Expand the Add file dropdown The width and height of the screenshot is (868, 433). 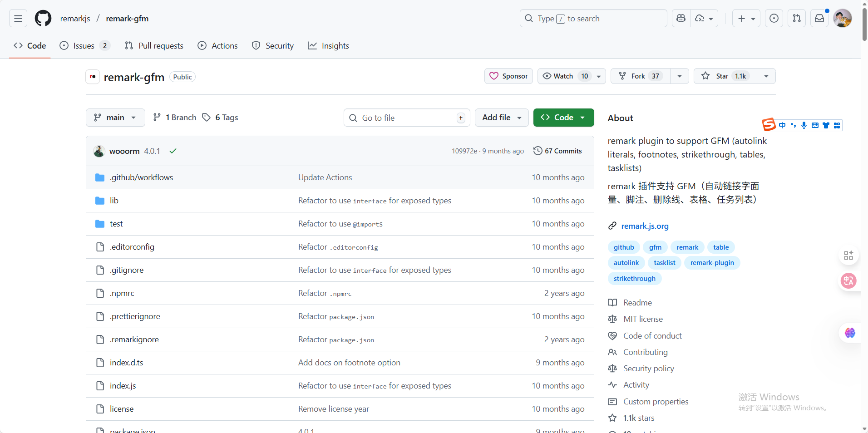click(x=502, y=118)
